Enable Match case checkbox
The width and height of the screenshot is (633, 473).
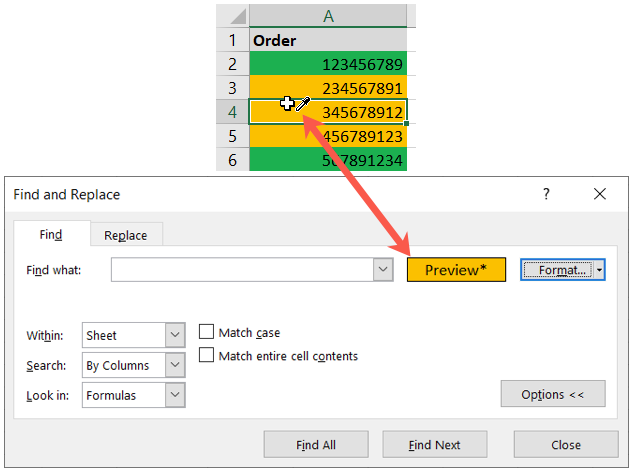tap(206, 332)
